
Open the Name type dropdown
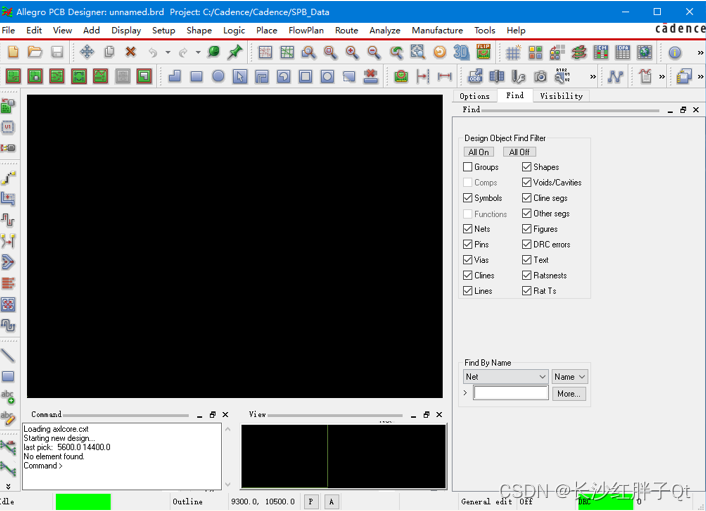[x=570, y=376]
